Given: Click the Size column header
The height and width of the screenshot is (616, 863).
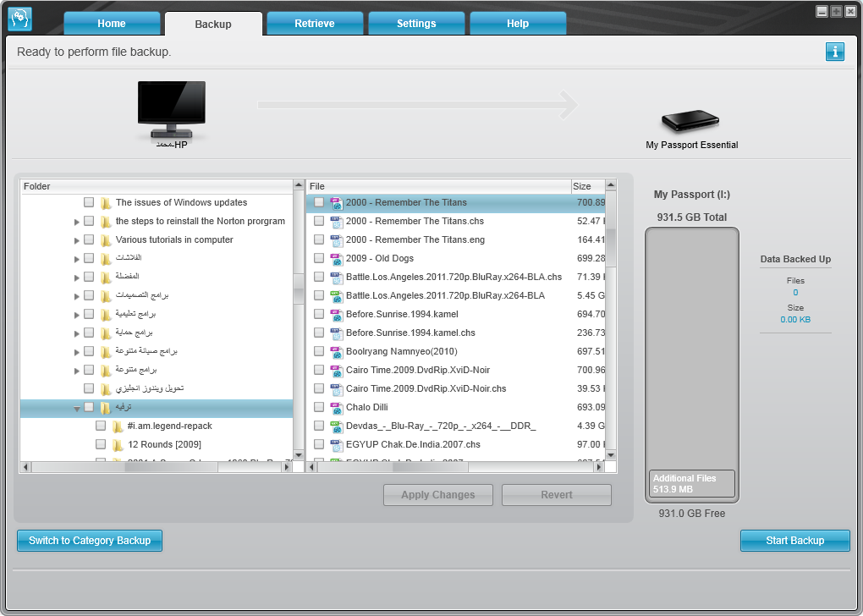Looking at the screenshot, I should (587, 186).
